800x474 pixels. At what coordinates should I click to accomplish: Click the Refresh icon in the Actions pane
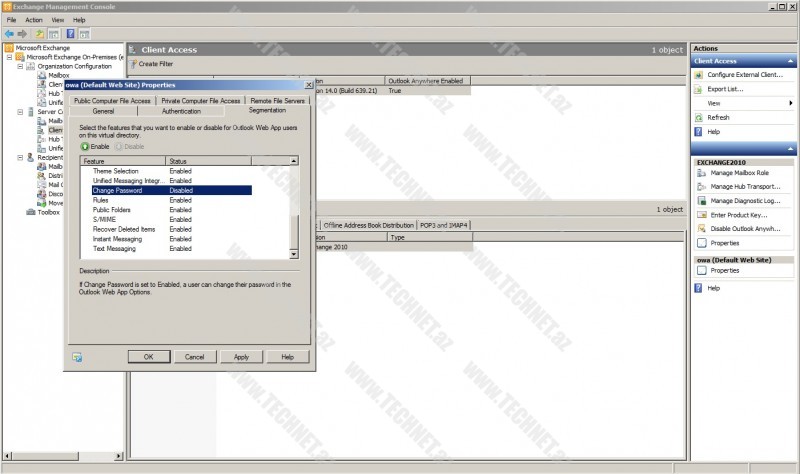point(700,117)
